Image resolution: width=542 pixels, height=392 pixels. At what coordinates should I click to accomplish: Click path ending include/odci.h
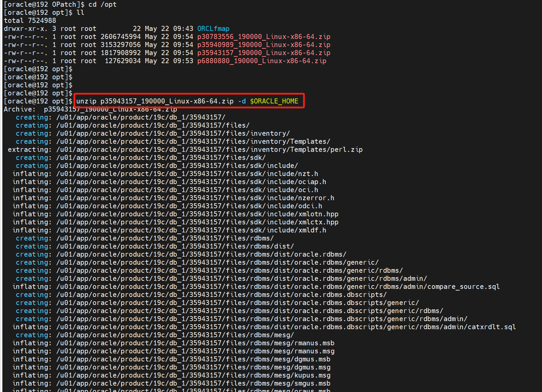click(x=189, y=206)
